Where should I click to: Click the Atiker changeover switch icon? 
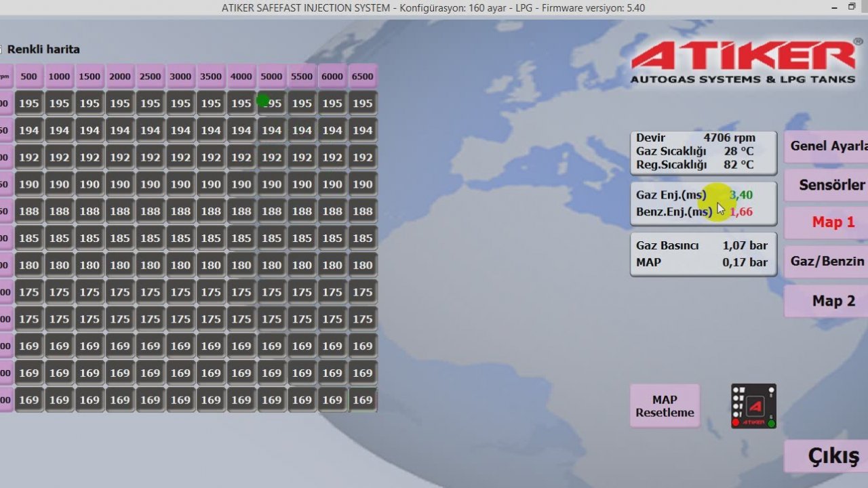tap(753, 406)
